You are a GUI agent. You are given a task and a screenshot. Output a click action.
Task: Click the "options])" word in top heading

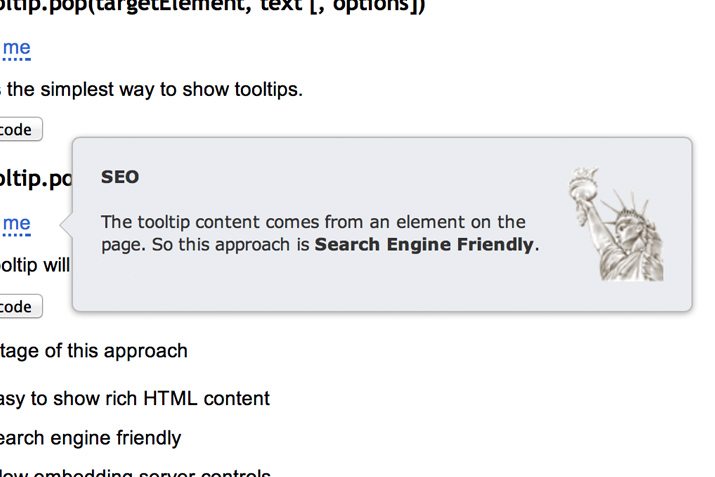tap(379, 6)
